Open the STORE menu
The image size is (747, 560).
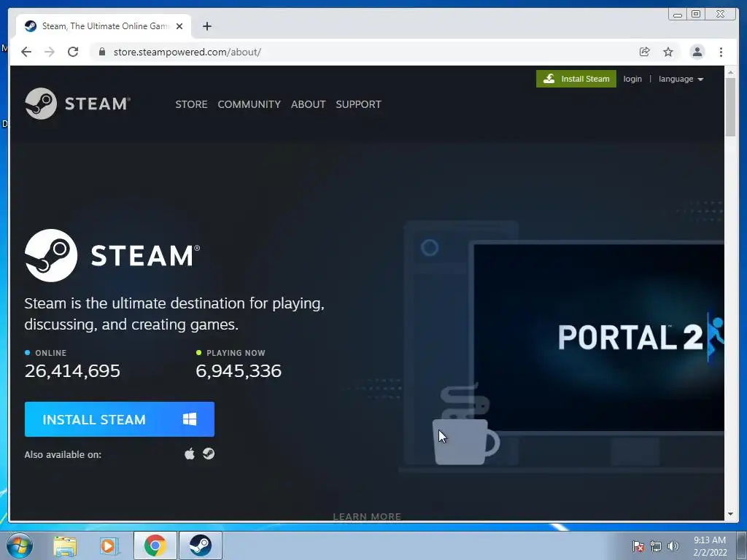[191, 104]
